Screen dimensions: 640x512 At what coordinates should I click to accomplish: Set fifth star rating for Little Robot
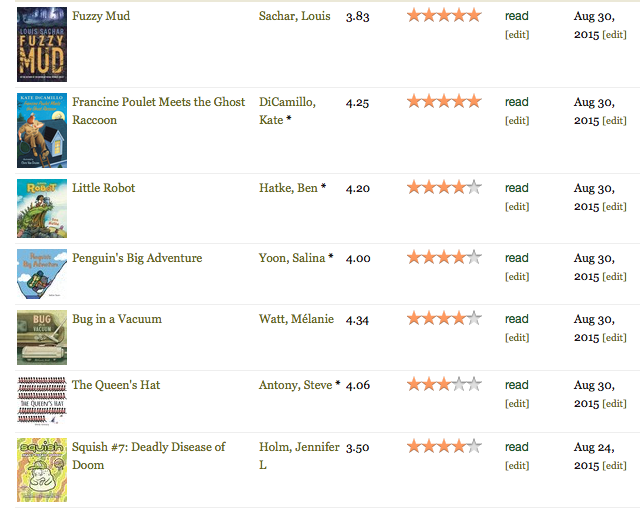pos(474,187)
